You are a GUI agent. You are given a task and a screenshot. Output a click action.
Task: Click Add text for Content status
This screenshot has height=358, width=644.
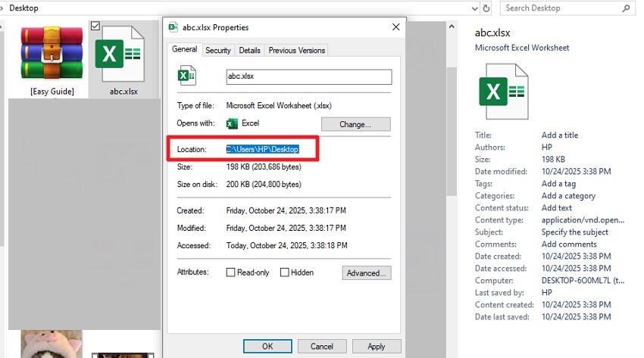557,207
